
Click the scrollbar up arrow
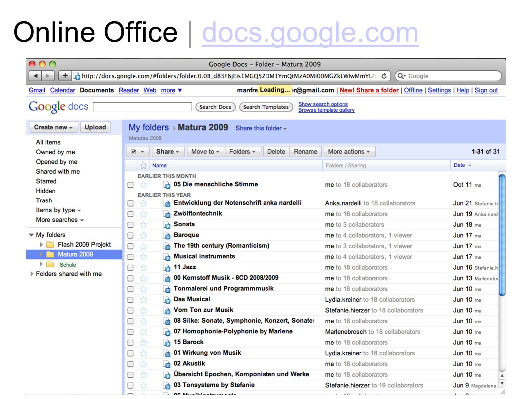tap(502, 375)
